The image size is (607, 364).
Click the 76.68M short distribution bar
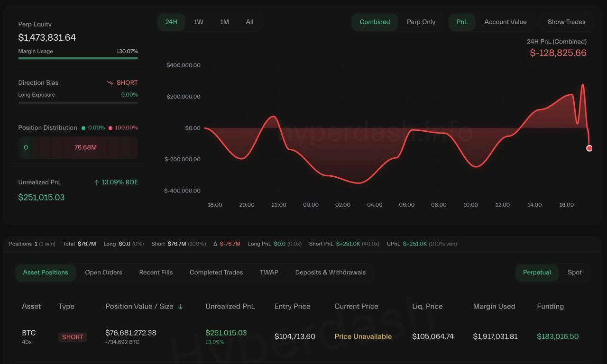[85, 147]
